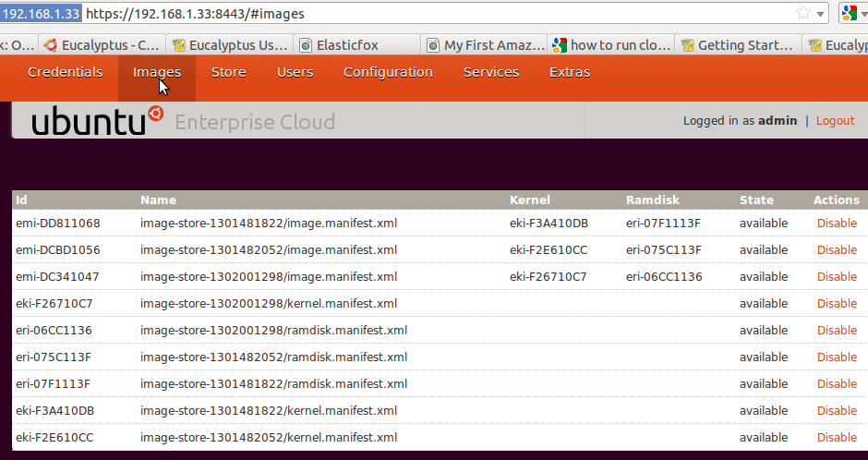Disable the eri-07F1113F ramdisk entry

837,383
